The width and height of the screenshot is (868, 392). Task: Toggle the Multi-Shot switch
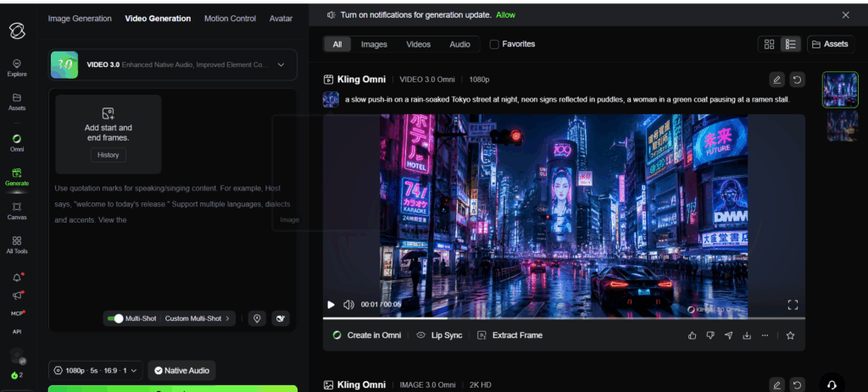click(115, 318)
